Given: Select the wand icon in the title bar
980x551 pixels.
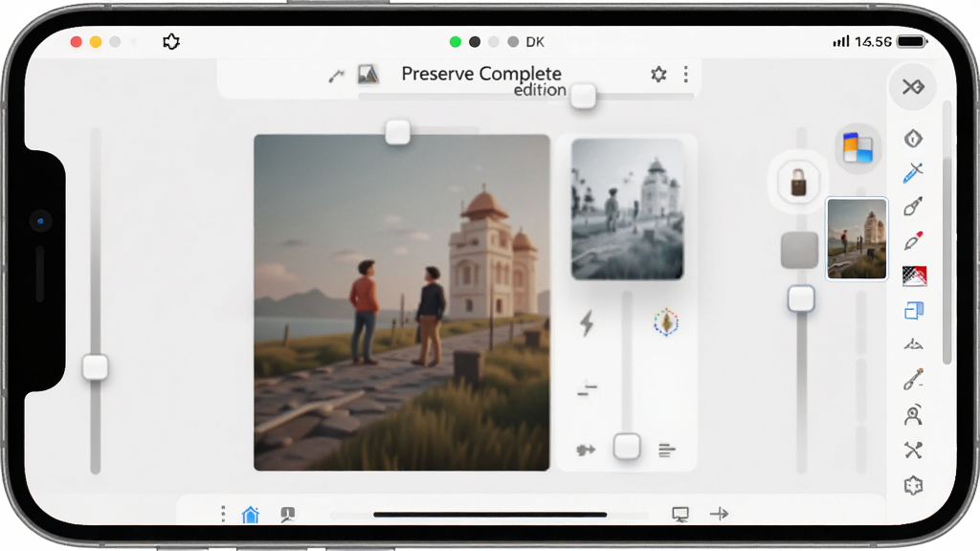Looking at the screenshot, I should (336, 77).
